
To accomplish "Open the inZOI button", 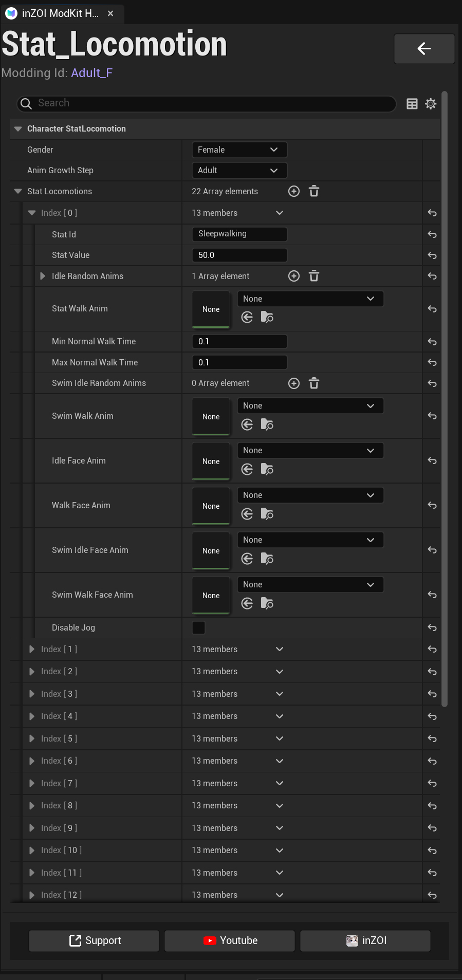I will click(x=365, y=940).
